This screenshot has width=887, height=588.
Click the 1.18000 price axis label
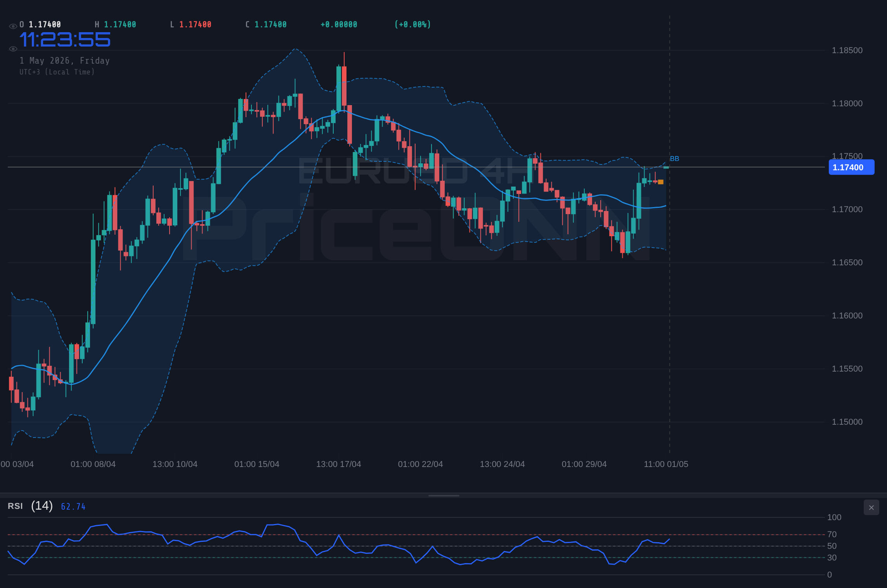pos(847,104)
